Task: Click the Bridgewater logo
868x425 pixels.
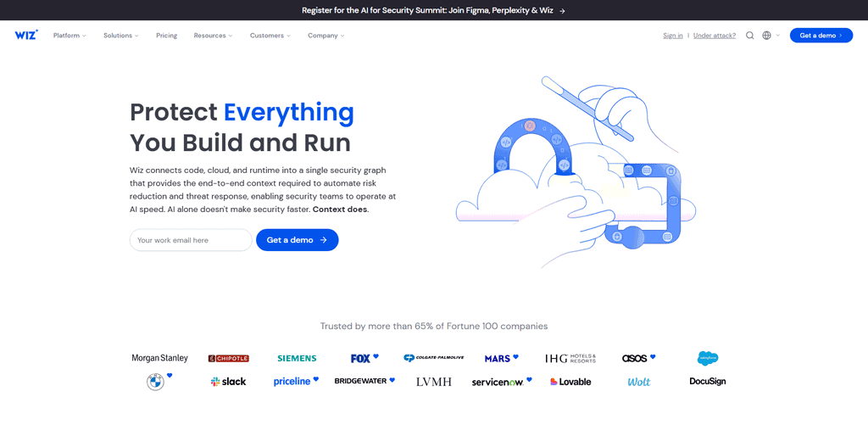Action: [360, 381]
